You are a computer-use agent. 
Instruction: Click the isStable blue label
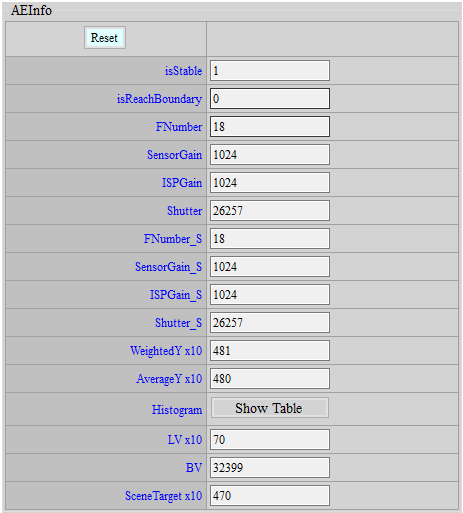[x=183, y=71]
